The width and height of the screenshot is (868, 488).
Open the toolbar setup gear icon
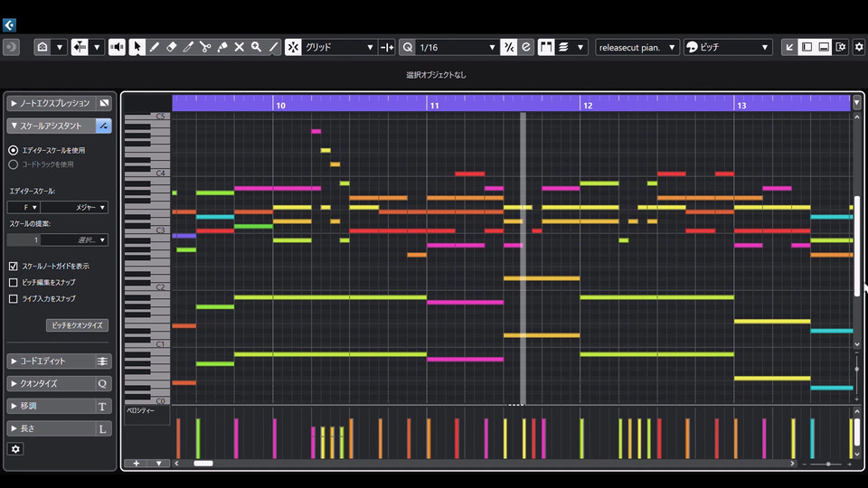pos(859,47)
